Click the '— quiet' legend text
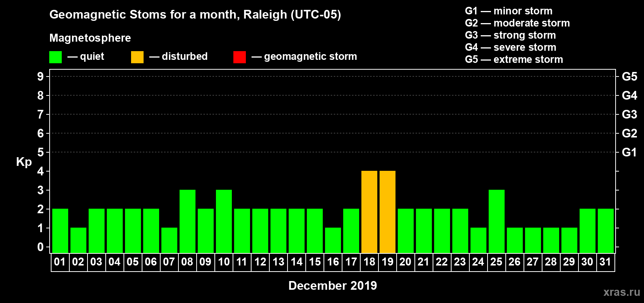Screen dimensions: 644x303 (86, 57)
